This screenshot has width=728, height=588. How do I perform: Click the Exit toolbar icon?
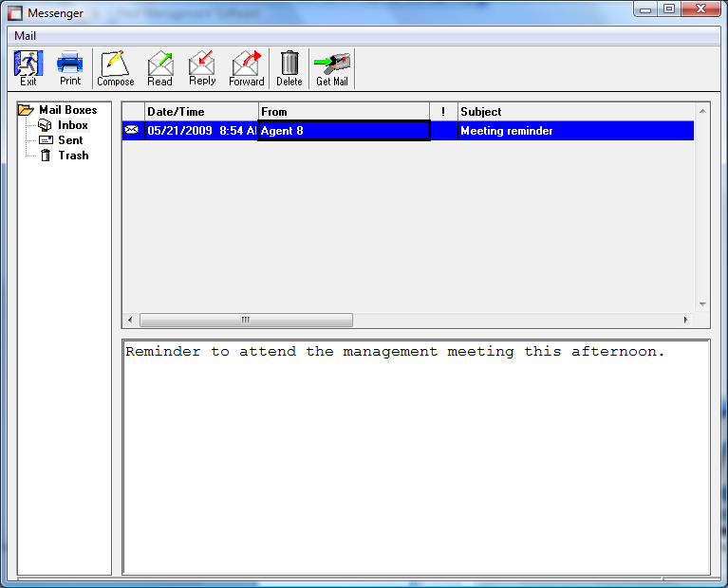(28, 67)
